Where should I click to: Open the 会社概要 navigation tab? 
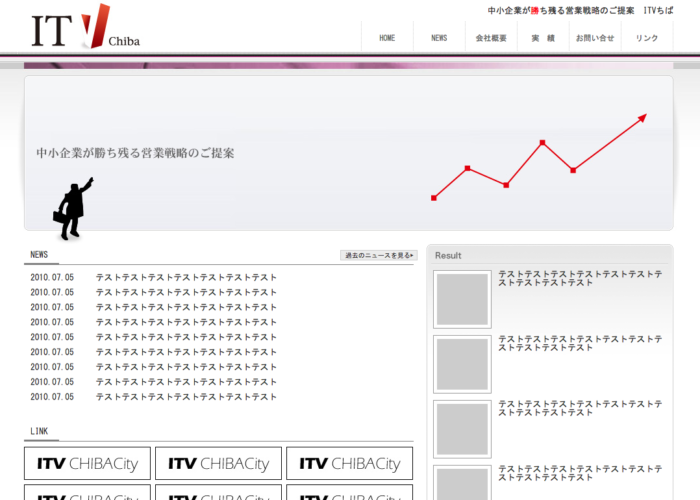(x=491, y=38)
